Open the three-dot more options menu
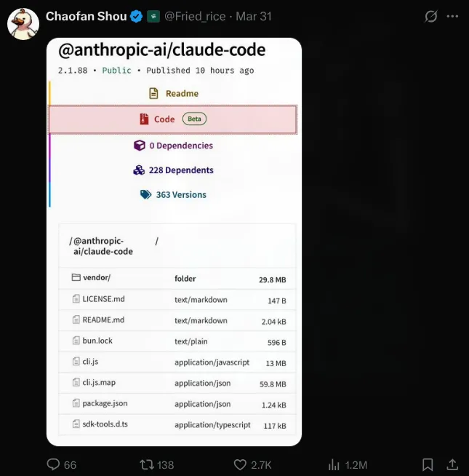Screen dimensions: 469x476 (x=452, y=16)
